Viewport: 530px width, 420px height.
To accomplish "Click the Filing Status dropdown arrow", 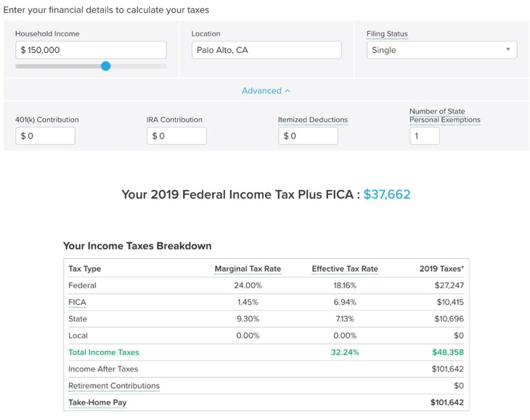I will [508, 50].
